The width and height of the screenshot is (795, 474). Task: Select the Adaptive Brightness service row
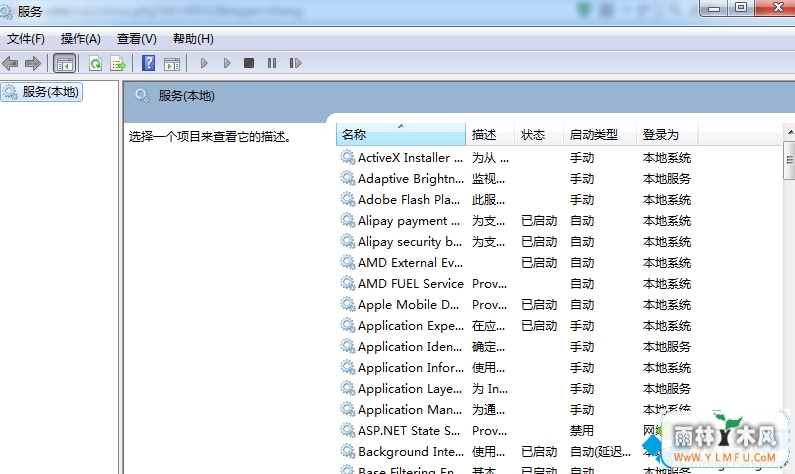coord(517,178)
